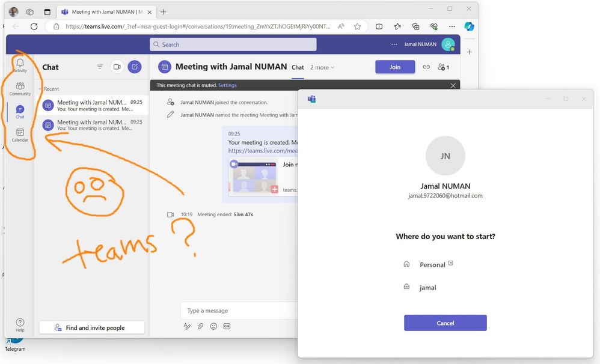Open the Calendar in Teams sidebar
This screenshot has height=364, width=600.
pos(20,135)
